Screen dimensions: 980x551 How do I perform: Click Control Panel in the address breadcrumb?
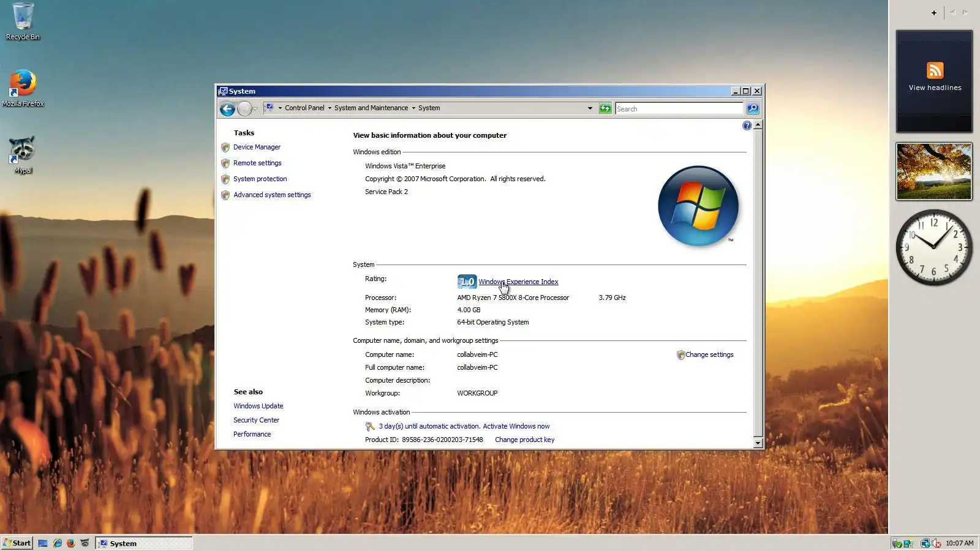[x=304, y=108]
